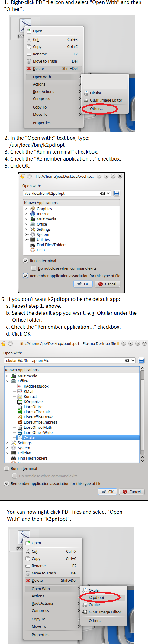Click OK in the k2pdfopt dialog
148x644 pixels.
[x=83, y=284]
